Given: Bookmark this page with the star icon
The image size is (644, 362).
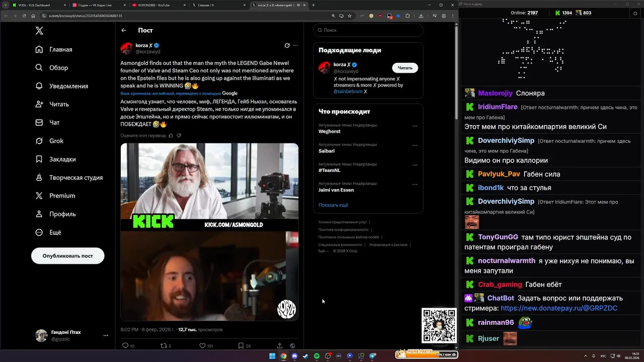Looking at the screenshot, I should pyautogui.click(x=350, y=16).
